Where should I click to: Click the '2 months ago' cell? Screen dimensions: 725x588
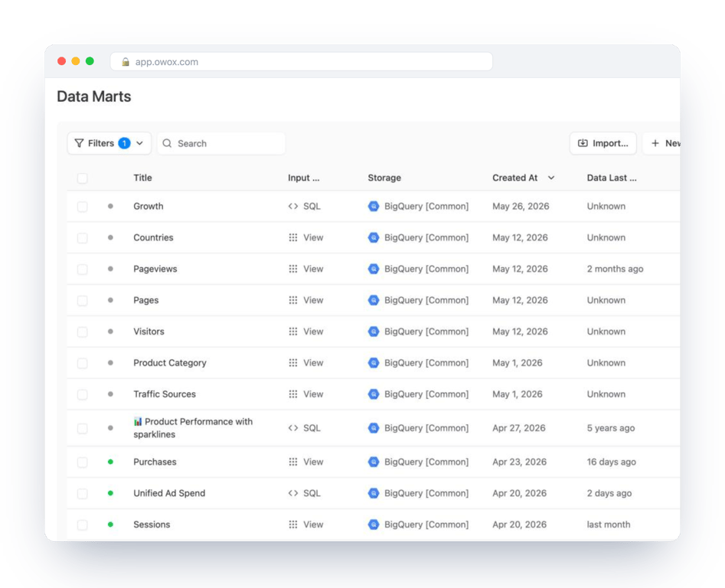[615, 269]
